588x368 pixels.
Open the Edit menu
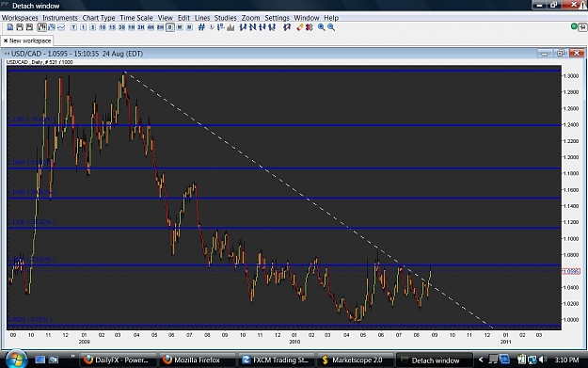click(183, 18)
